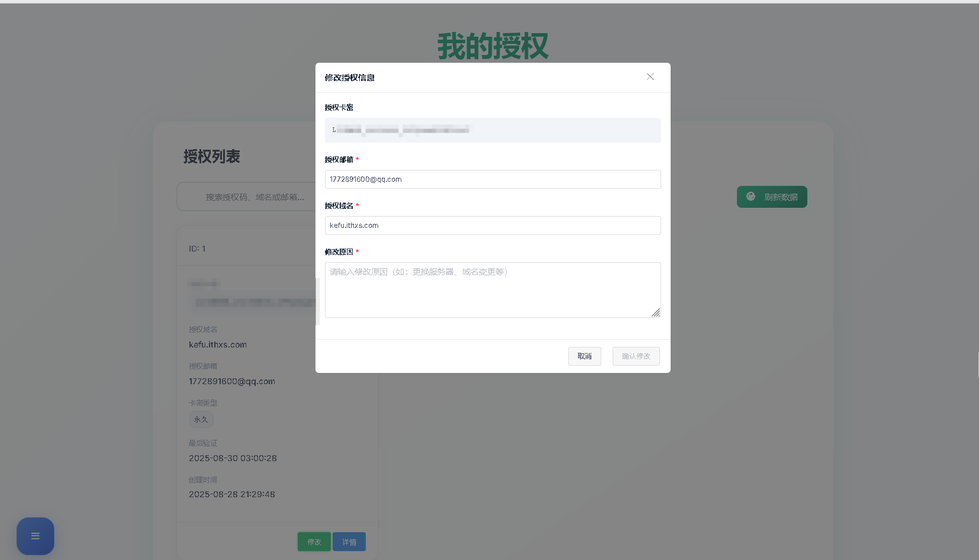Open the floating blue hamburger menu

tap(35, 536)
